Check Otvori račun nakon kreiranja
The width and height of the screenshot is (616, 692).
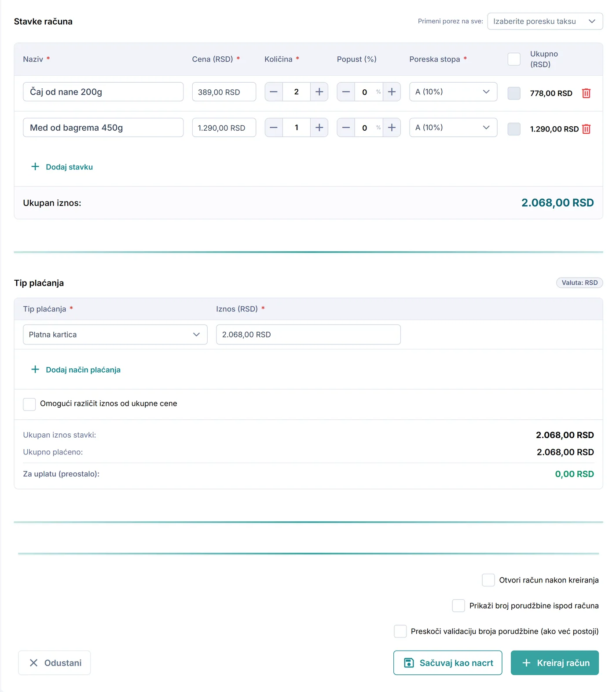[x=488, y=580]
